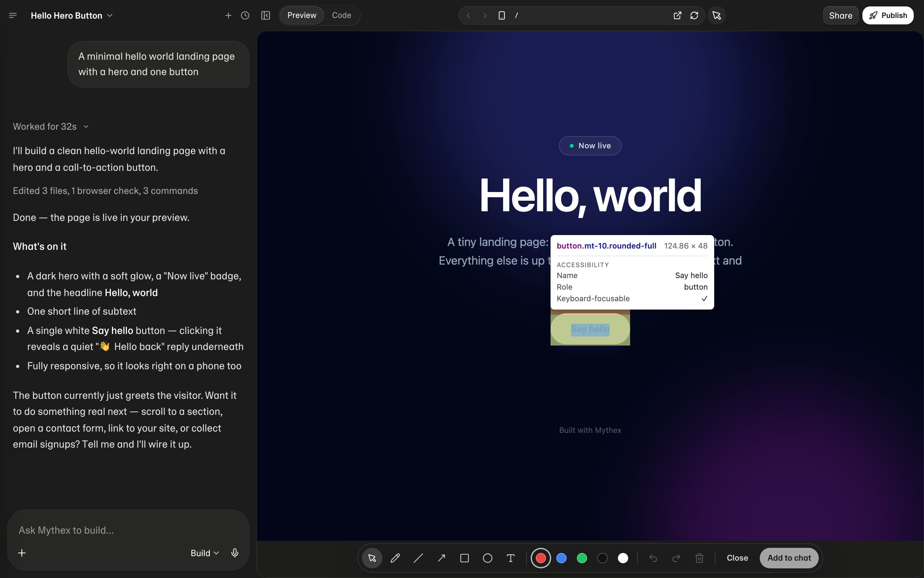Viewport: 924px width, 578px height.
Task: Toggle mobile device preview icon
Action: pos(502,15)
